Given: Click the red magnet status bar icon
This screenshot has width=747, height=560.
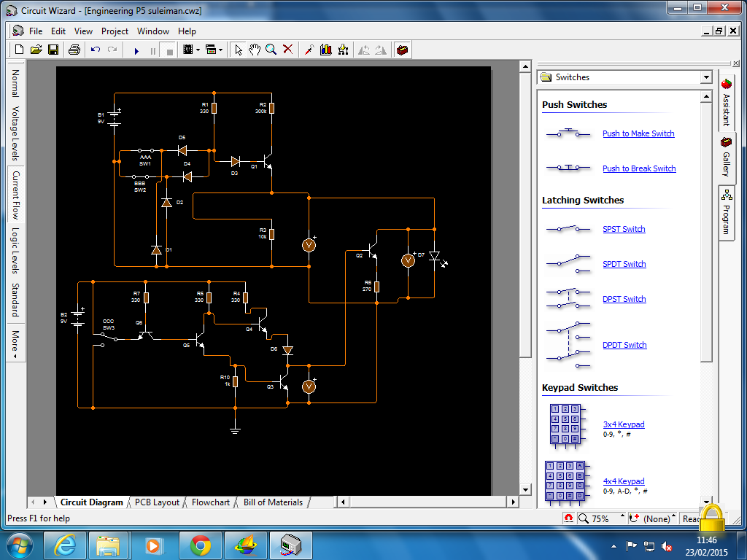Looking at the screenshot, I should 569,518.
